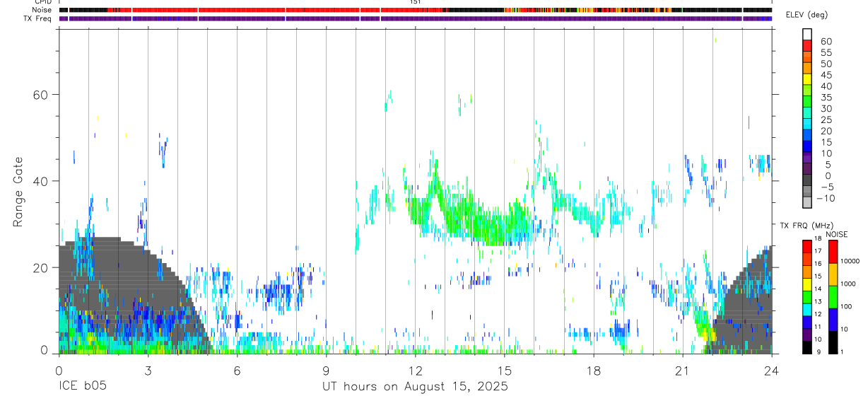This screenshot has height=401, width=868.
Task: Click the white top swatch of the ELEV colorbar
Action: [x=807, y=34]
